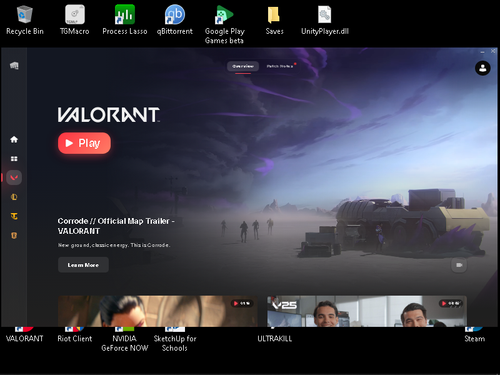Viewport: 500px width, 375px height.
Task: Open the V25 video thumbnail card
Action: (367, 311)
